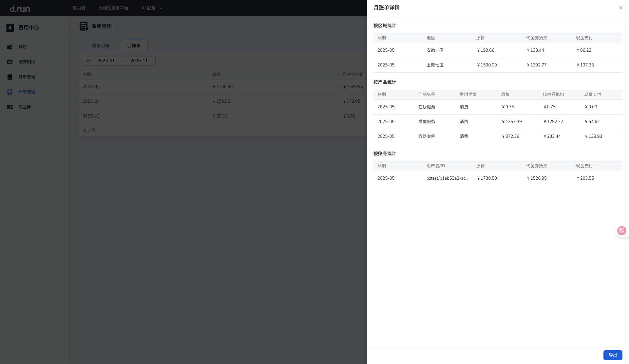Click the 订单管理 clipboard icon
The image size is (629, 364).
[x=10, y=77]
